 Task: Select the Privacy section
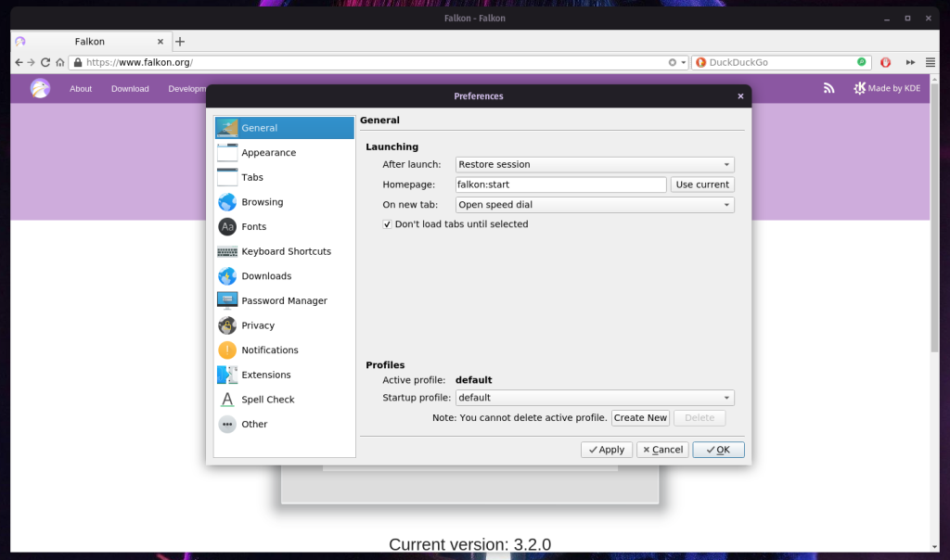click(x=257, y=325)
